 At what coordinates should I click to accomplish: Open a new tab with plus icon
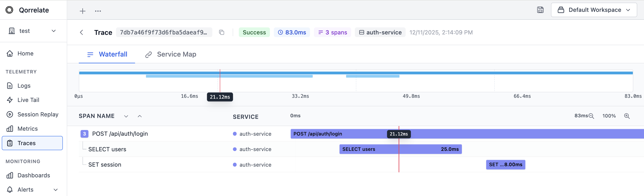click(83, 11)
